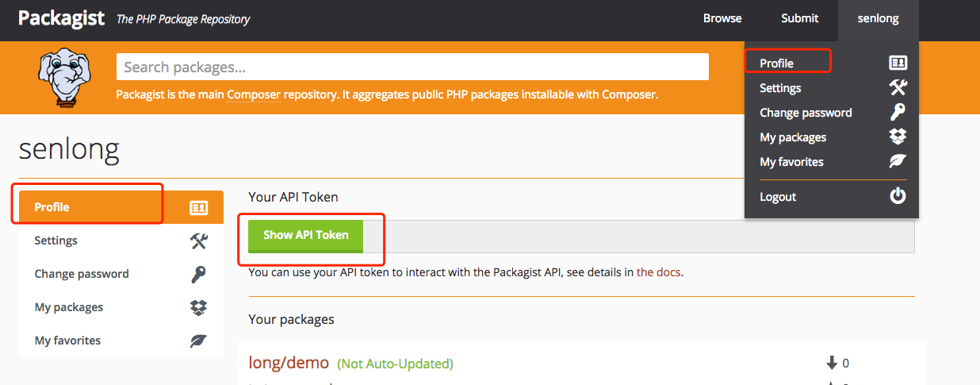Click the box icon beside My packages dropdown
This screenshot has height=385, width=980.
coord(898,137)
